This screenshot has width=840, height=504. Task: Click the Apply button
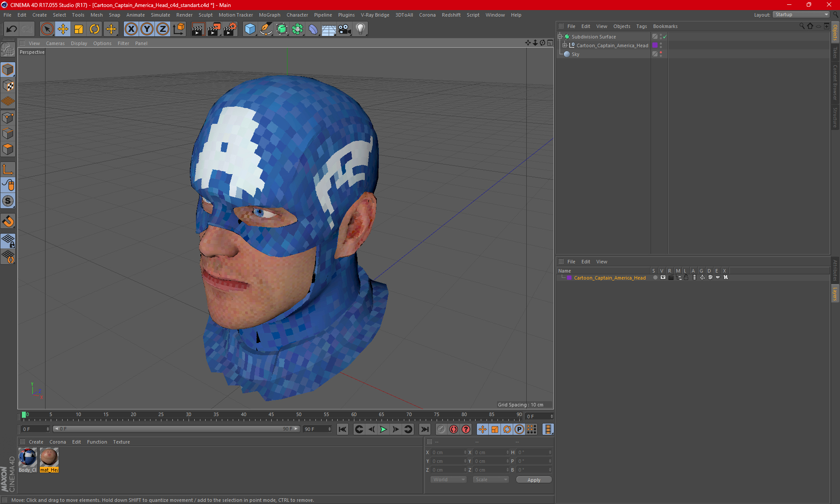tap(534, 480)
